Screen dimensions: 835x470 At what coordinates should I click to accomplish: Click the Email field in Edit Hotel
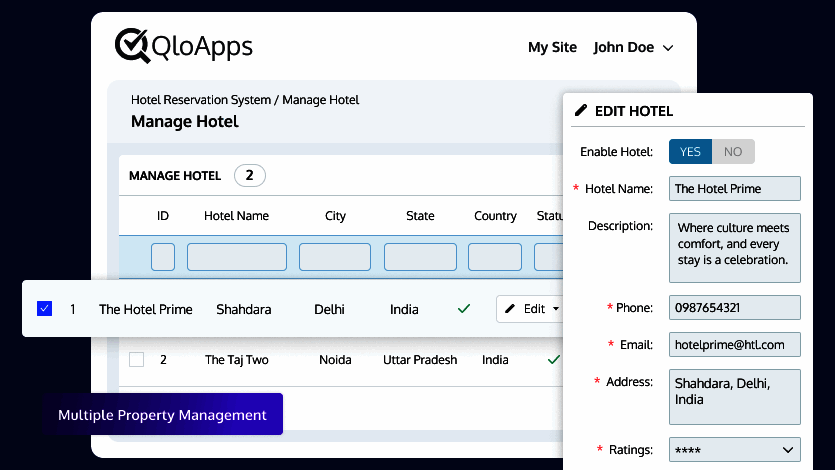[x=735, y=344]
